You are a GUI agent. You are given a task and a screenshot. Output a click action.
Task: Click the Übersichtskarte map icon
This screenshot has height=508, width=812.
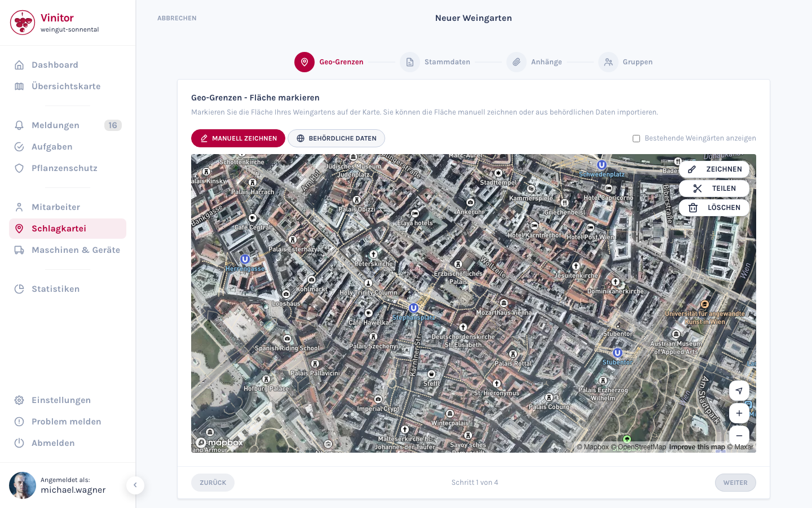pyautogui.click(x=19, y=86)
